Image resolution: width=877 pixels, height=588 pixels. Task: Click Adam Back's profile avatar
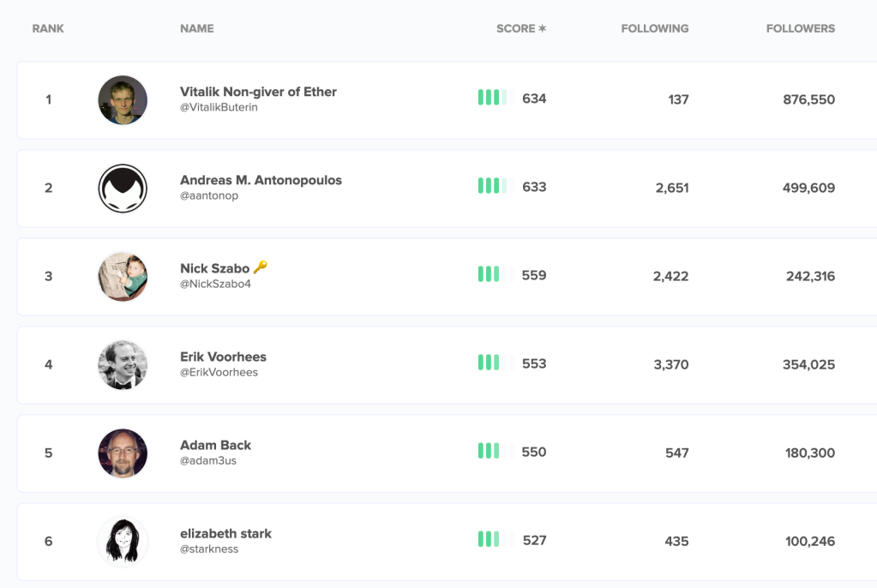tap(123, 453)
